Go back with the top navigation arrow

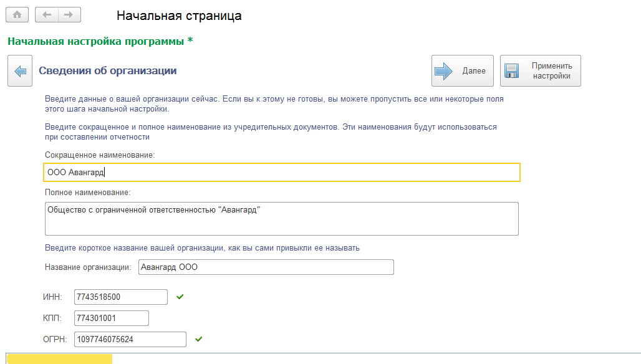(x=47, y=14)
